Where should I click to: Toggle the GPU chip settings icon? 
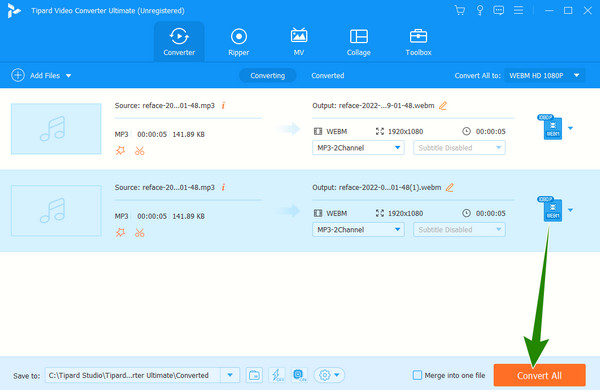coord(299,375)
